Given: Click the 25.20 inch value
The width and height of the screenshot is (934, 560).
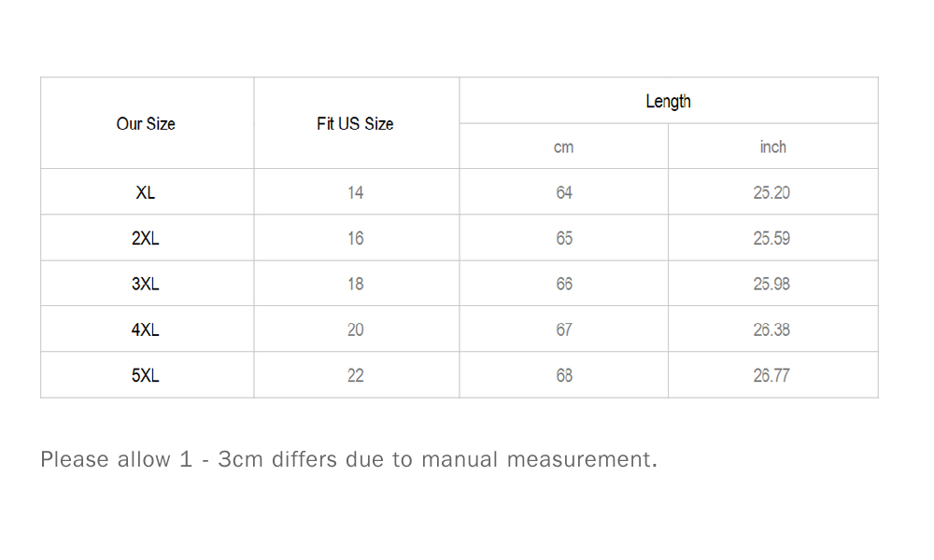Looking at the screenshot, I should (771, 193).
